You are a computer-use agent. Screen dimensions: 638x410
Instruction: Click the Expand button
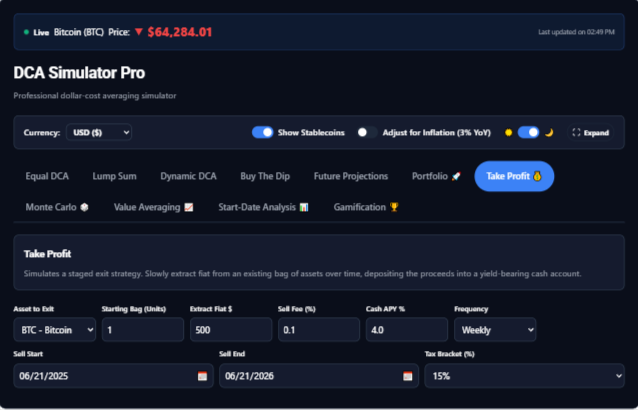590,133
